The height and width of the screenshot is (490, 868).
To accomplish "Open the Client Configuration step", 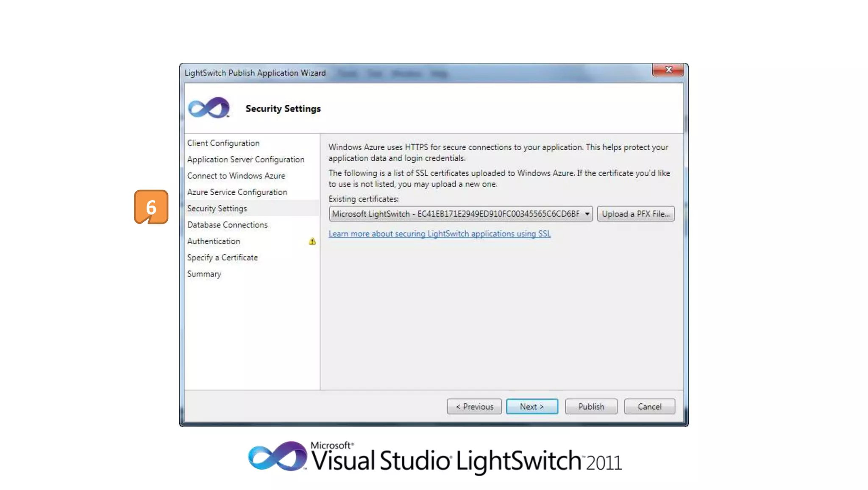I will click(223, 143).
